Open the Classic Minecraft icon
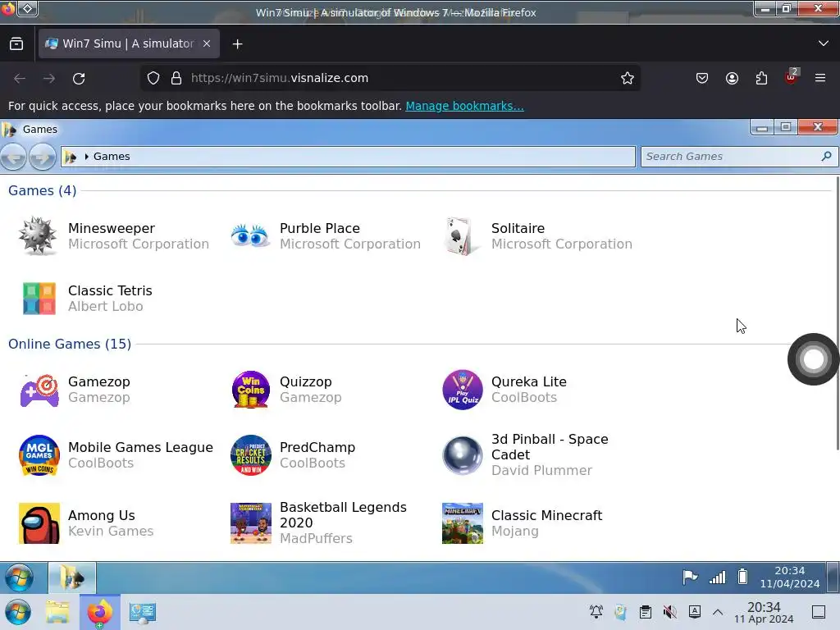840x630 pixels. point(463,523)
